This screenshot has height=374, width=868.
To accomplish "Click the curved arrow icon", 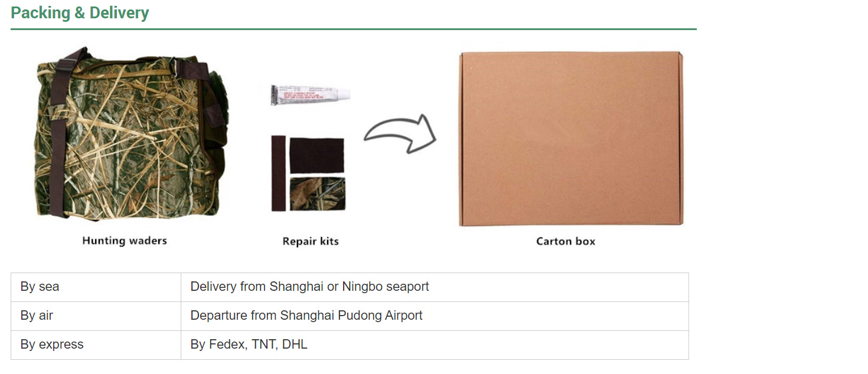I will pos(400,134).
